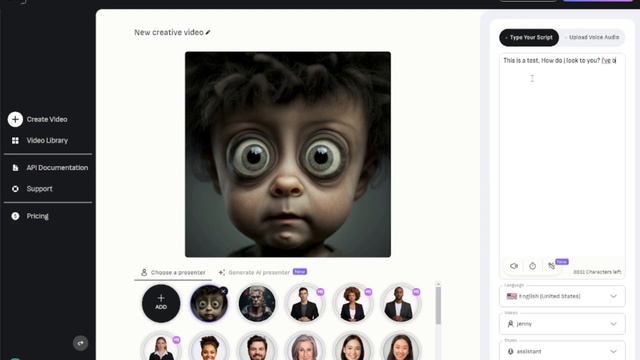Insert a pause with the timer icon
Viewport: 640px width, 360px height.
coord(533,266)
